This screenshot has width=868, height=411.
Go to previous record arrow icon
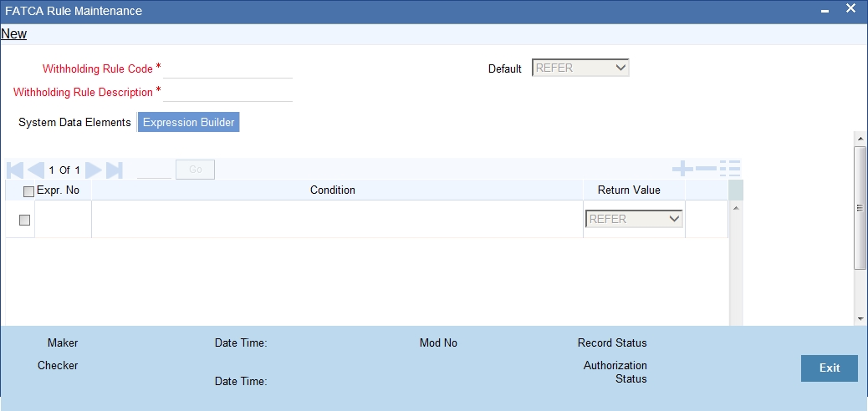[36, 170]
